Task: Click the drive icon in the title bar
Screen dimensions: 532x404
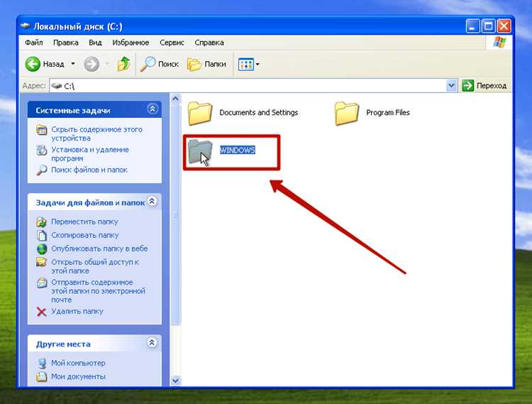Action: [26, 26]
